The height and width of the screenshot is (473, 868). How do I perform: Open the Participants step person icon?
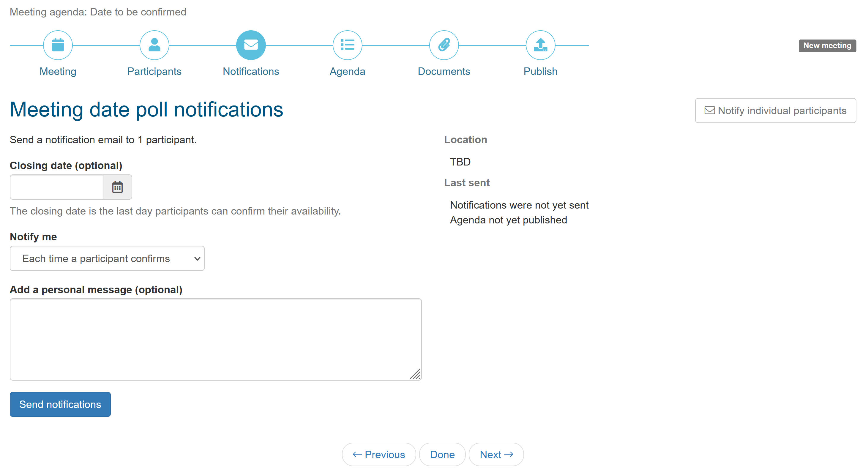point(154,45)
